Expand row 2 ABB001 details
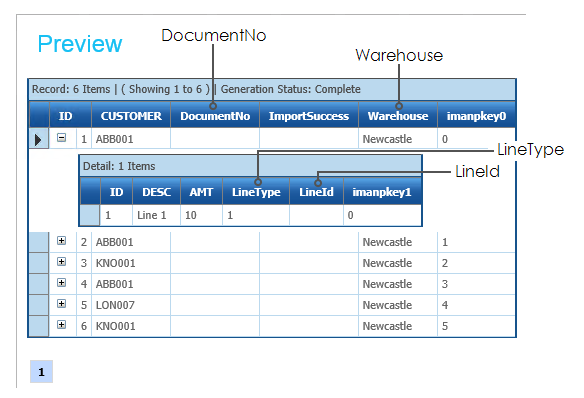This screenshot has width=584, height=398. 61,241
